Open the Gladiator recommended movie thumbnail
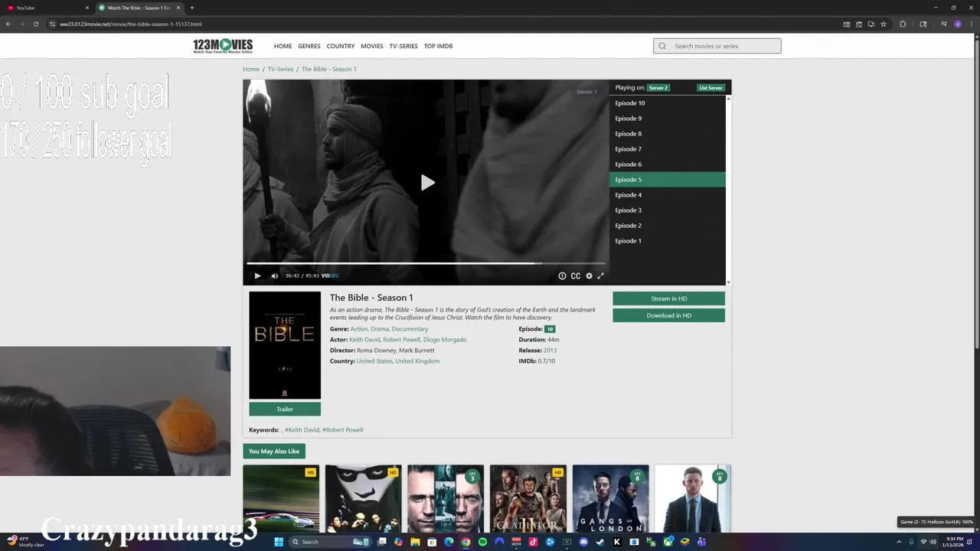This screenshot has height=551, width=980. (528, 498)
